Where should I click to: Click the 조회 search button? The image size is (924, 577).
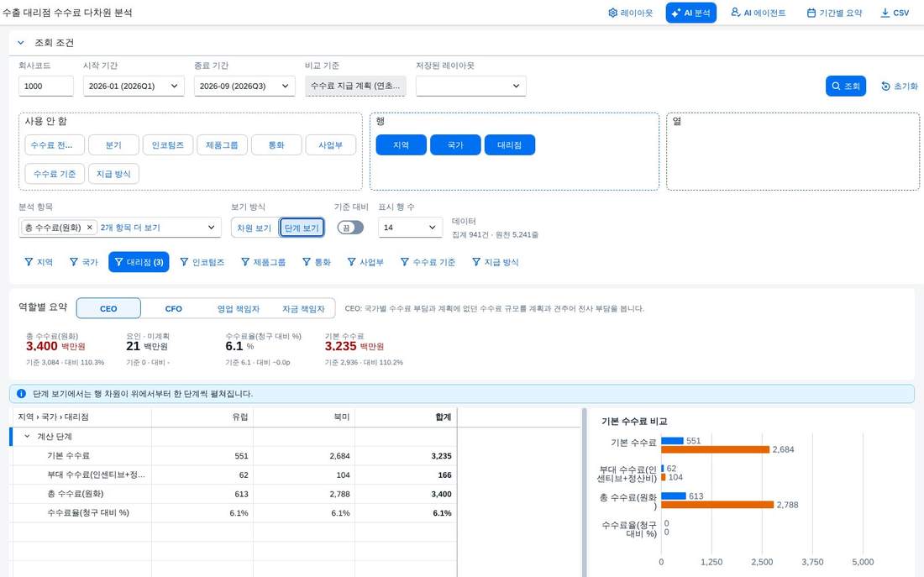(846, 86)
